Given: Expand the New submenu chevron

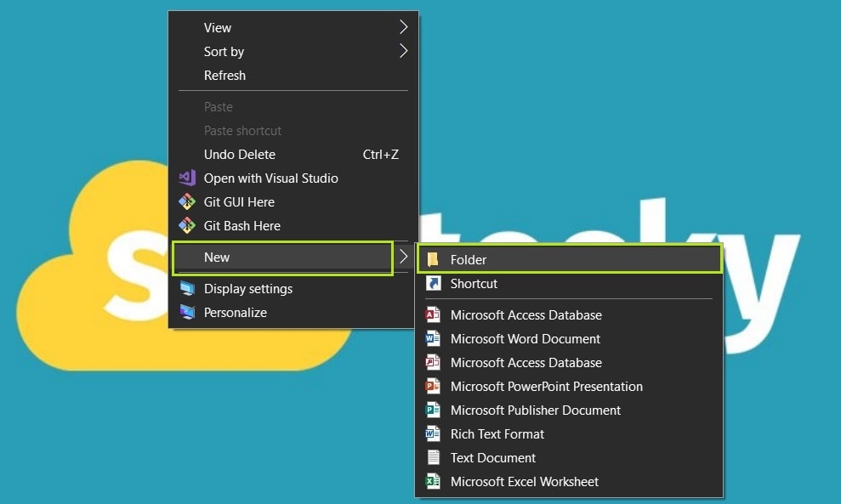Looking at the screenshot, I should 403,257.
